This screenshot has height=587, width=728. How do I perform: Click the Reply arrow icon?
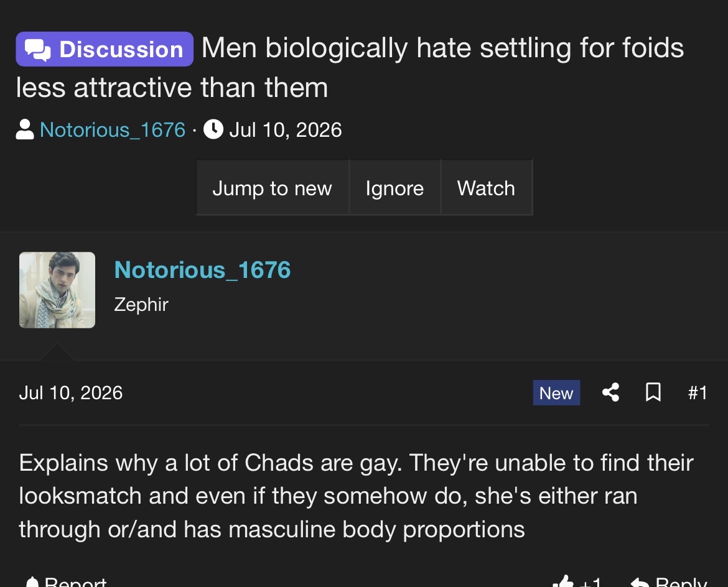(x=640, y=583)
